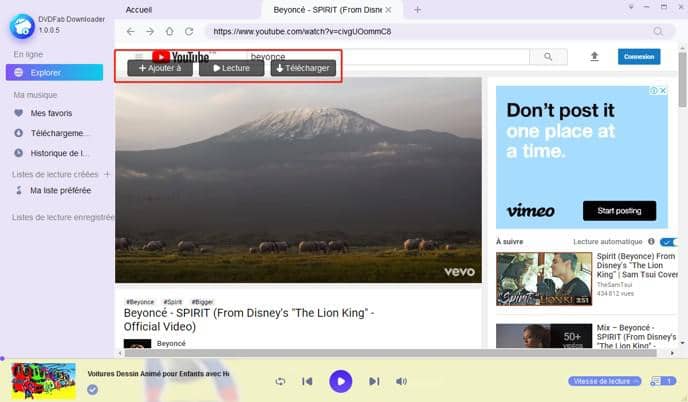
Task: Open Beyoncé channel name link
Action: tap(171, 344)
